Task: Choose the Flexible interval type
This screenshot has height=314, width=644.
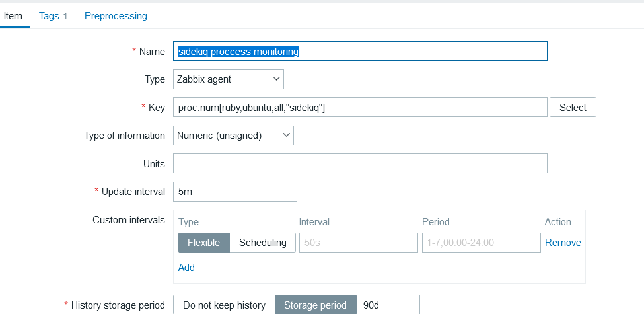Action: (203, 243)
